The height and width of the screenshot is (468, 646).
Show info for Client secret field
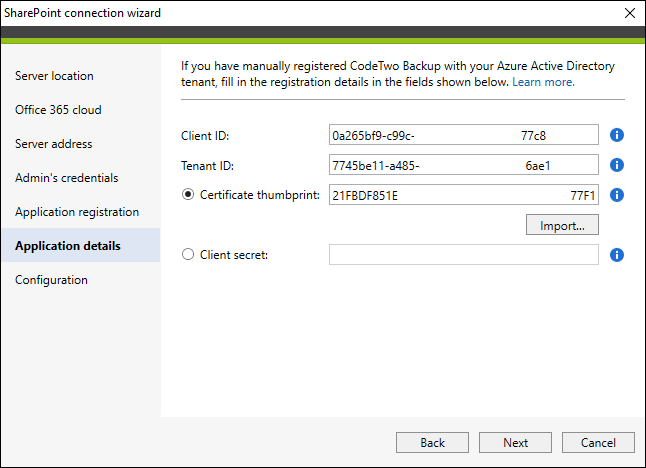(616, 255)
